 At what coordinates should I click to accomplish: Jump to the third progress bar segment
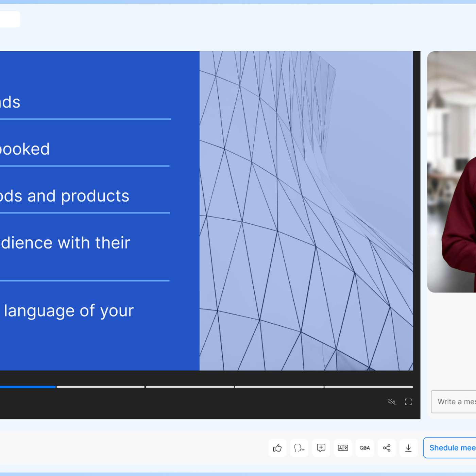point(190,387)
